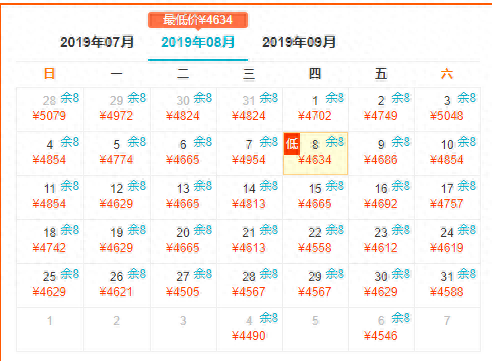Click the ¥4954 price on August 7

[x=249, y=160]
